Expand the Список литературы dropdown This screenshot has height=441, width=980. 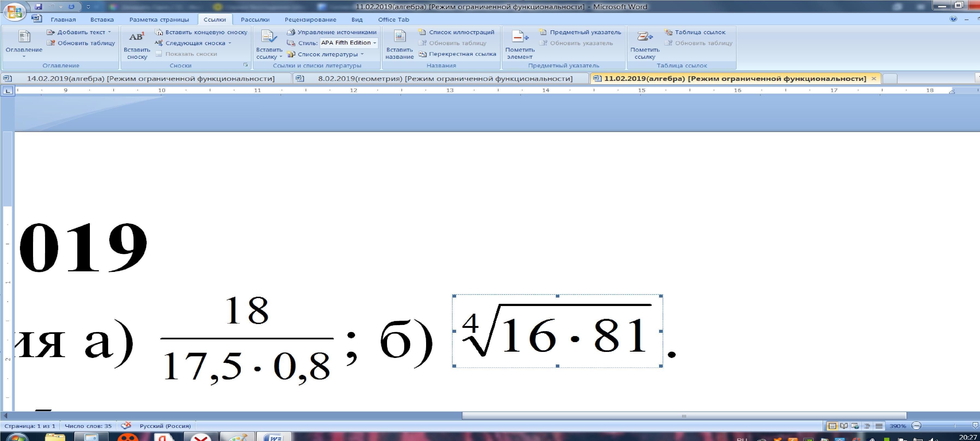pyautogui.click(x=362, y=54)
